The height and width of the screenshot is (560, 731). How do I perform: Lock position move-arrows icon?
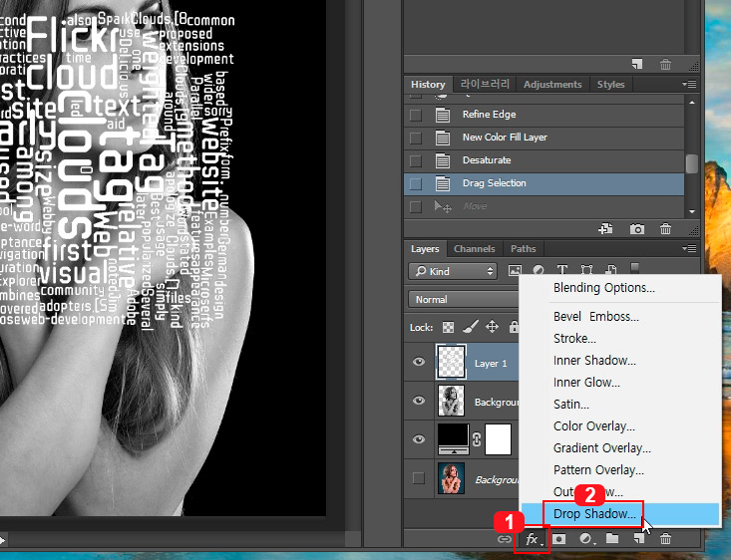493,327
